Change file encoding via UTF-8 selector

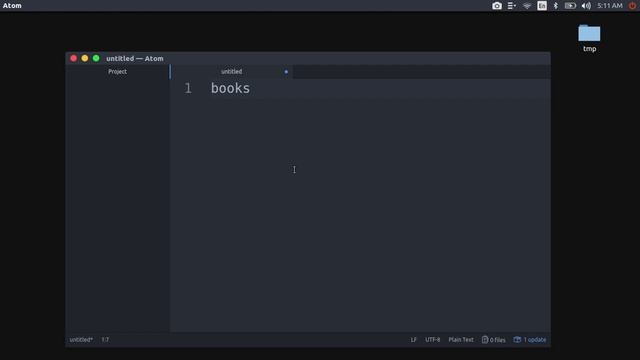pyautogui.click(x=433, y=340)
